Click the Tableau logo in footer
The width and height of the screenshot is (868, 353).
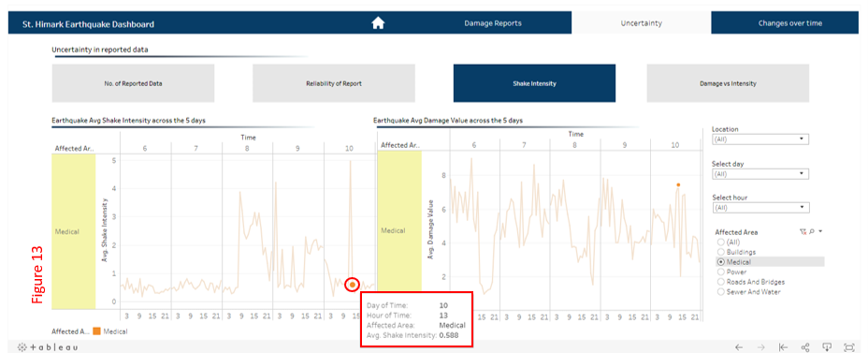[x=48, y=347]
